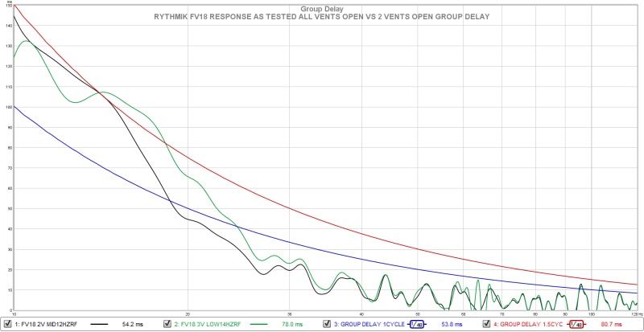
Task: Click the 150 ms vertical axis label
Action: (x=10, y=6)
